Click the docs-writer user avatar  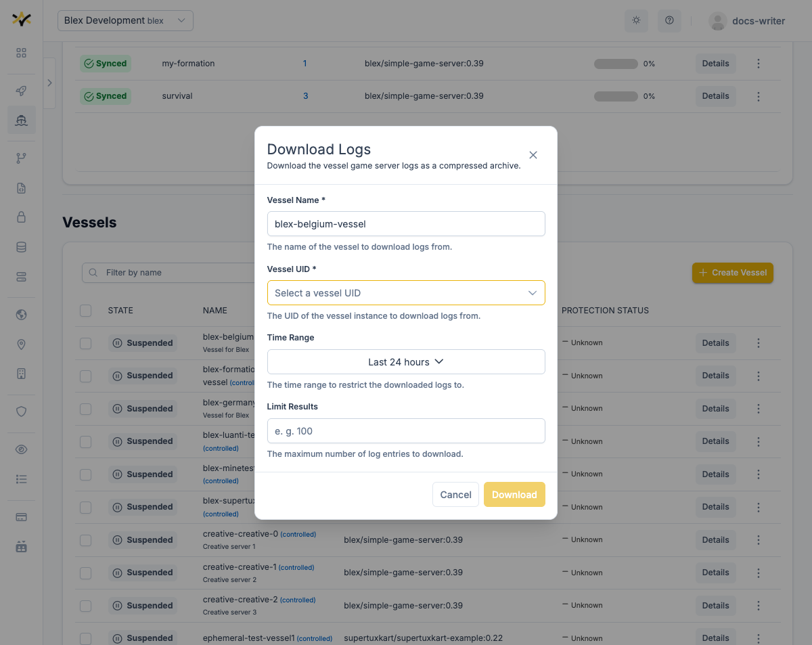pyautogui.click(x=717, y=21)
